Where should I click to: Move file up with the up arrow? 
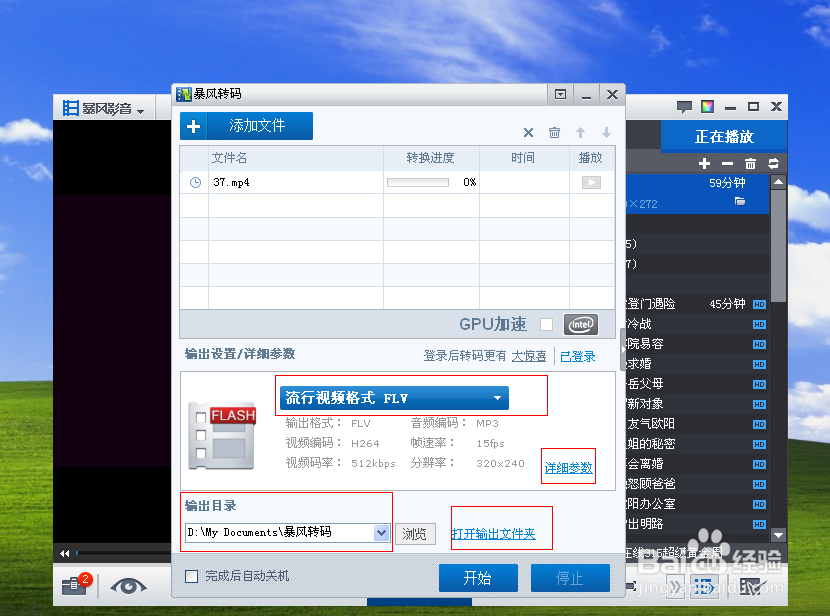point(581,132)
